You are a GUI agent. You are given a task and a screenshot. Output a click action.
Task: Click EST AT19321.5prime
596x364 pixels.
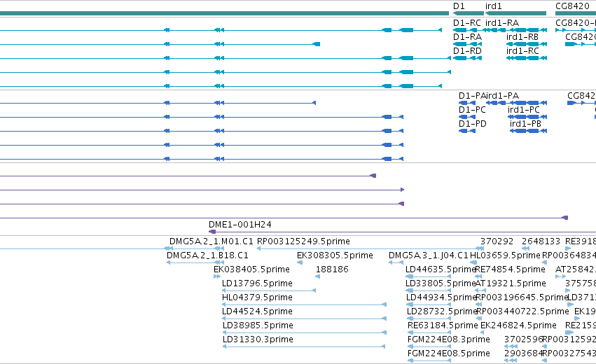pos(511,283)
